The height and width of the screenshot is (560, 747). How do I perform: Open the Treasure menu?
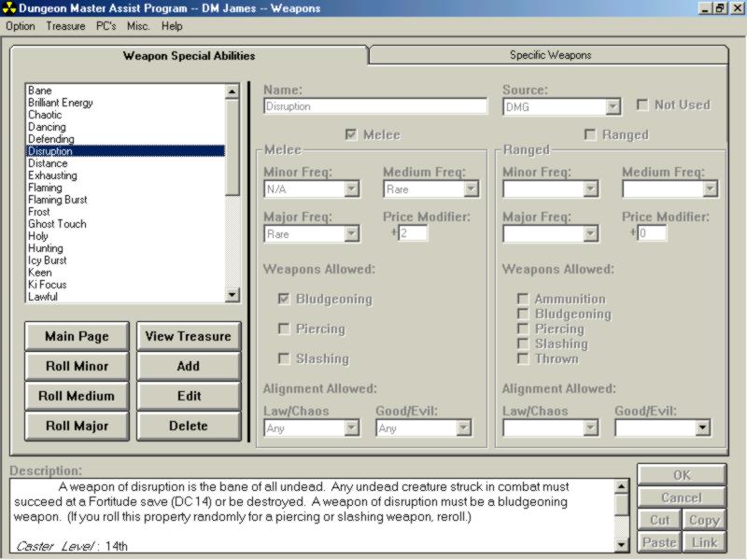coord(65,26)
